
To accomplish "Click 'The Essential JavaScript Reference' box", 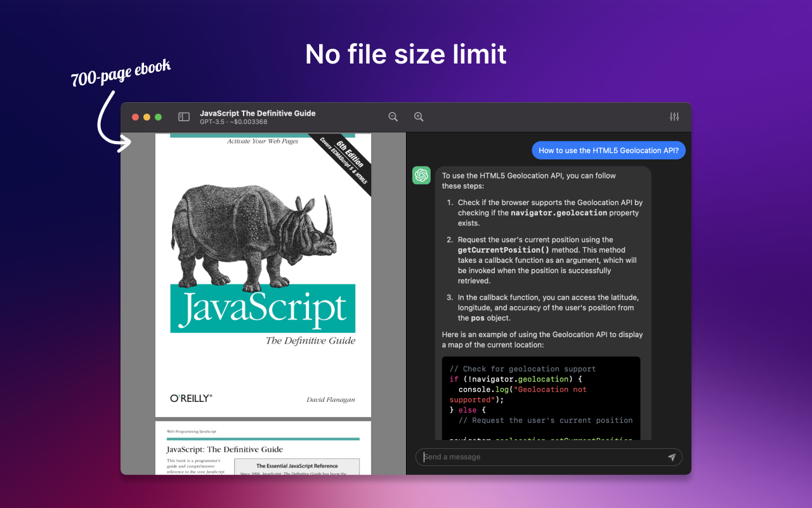I will tap(297, 466).
